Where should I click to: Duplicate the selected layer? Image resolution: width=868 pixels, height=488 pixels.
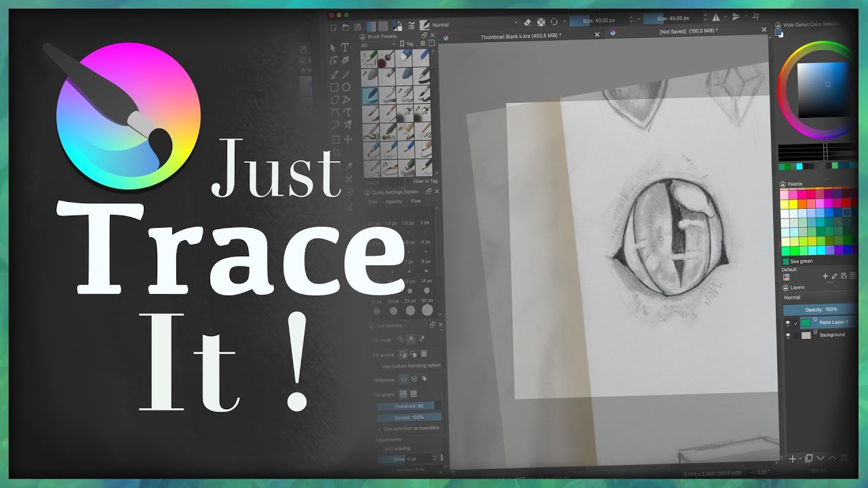coord(808,458)
